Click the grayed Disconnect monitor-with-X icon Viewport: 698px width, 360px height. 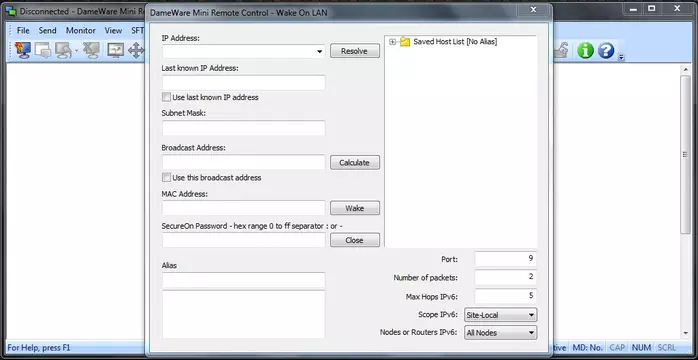(92, 50)
